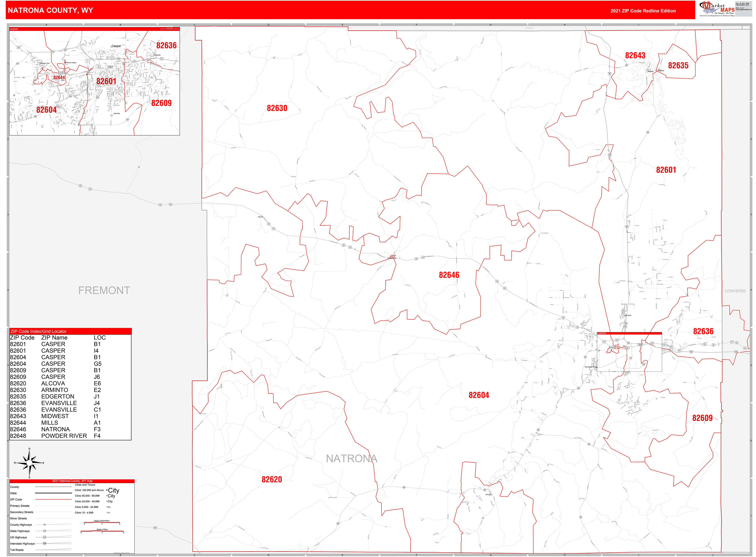
Task: Click the State Highways circle symbol in legend
Action: tap(45, 531)
